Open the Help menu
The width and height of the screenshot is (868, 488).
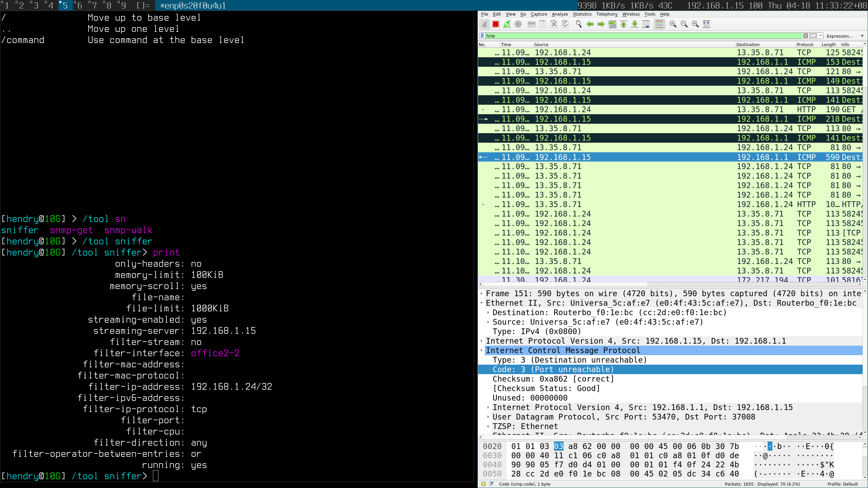pyautogui.click(x=665, y=14)
